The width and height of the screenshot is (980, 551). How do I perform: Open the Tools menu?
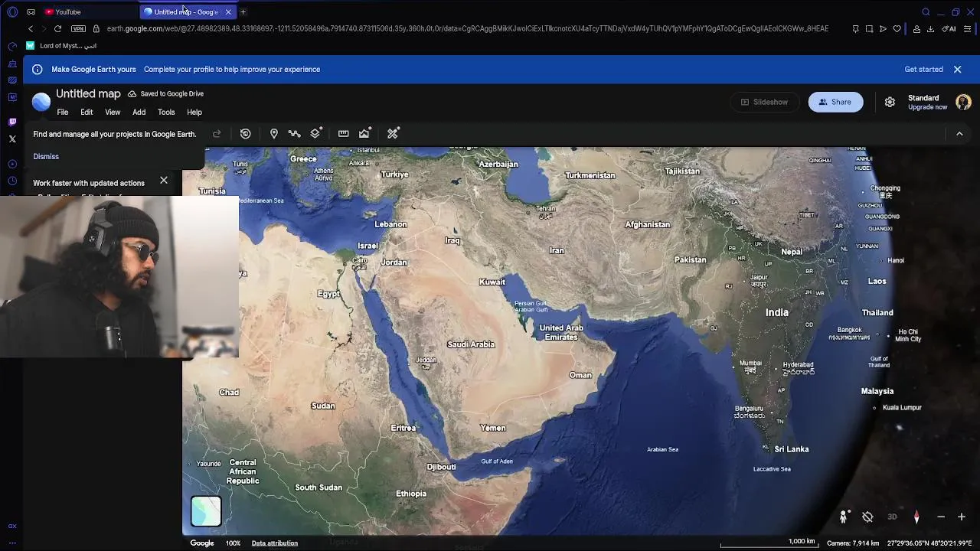[166, 112]
